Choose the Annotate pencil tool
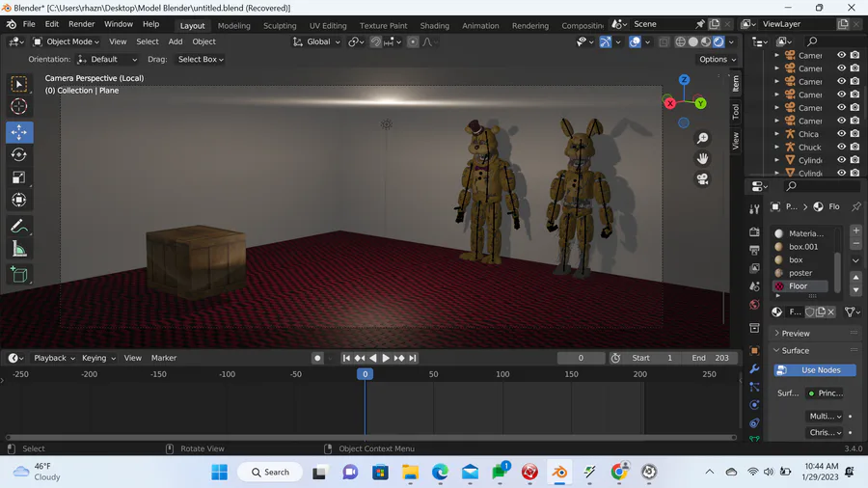868x488 pixels. pyautogui.click(x=19, y=227)
